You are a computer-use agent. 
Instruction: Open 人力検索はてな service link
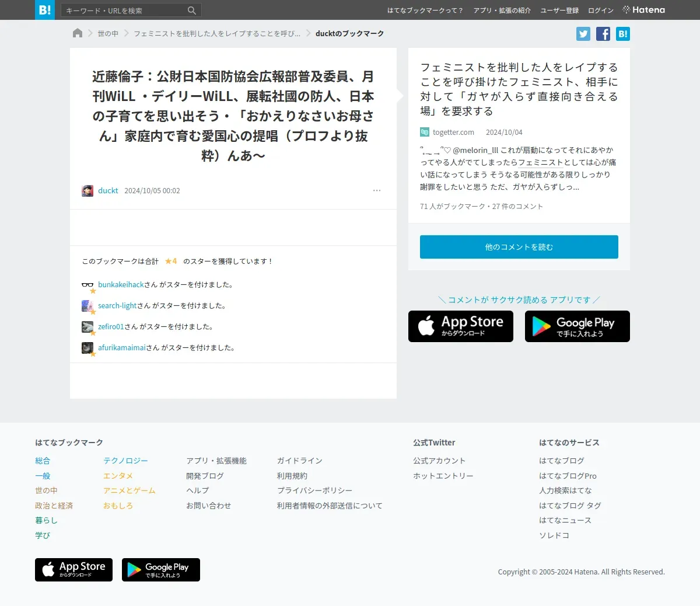coord(565,491)
